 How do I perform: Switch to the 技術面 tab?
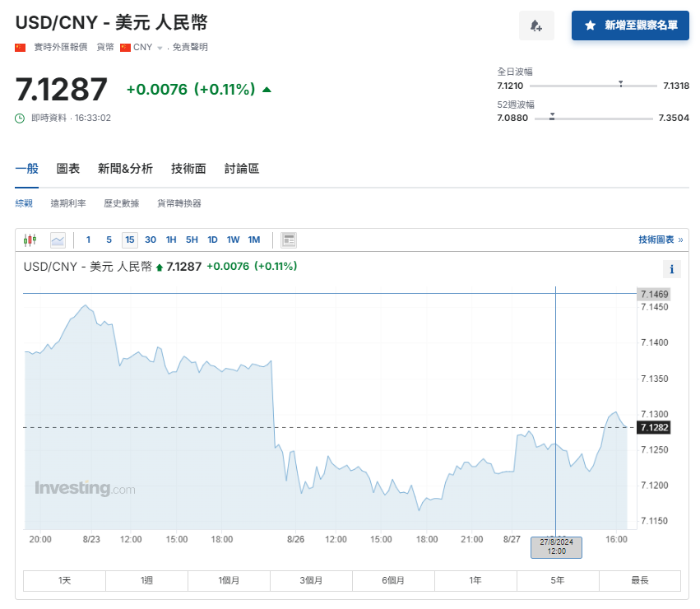tap(188, 169)
